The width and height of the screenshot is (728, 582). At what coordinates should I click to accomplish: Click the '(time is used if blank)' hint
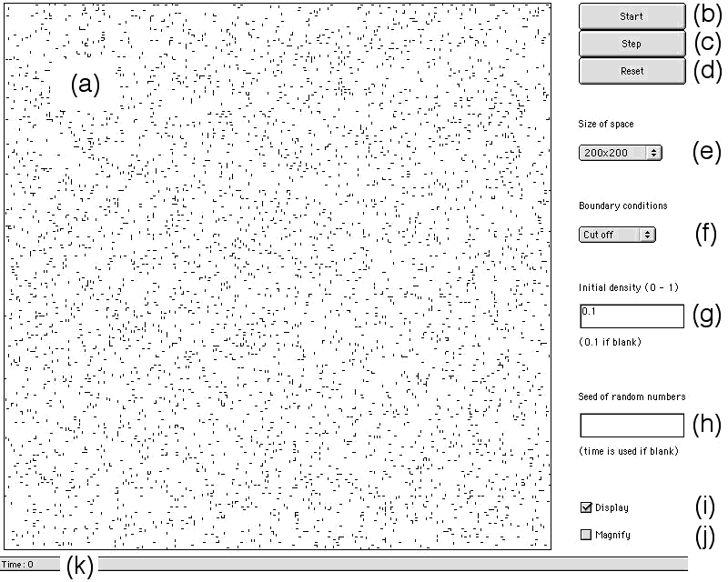pyautogui.click(x=629, y=451)
